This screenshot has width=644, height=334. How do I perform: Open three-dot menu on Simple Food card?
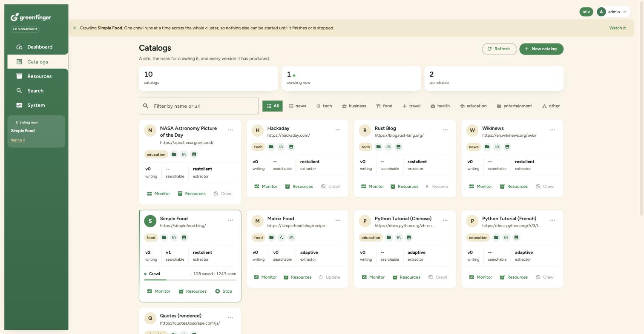coord(230,220)
